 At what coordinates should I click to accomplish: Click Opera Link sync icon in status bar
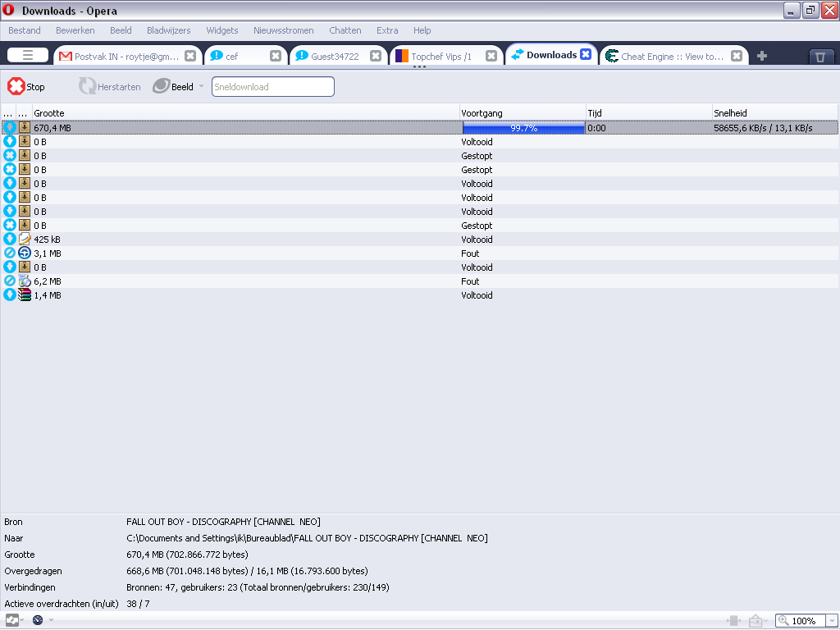click(11, 620)
